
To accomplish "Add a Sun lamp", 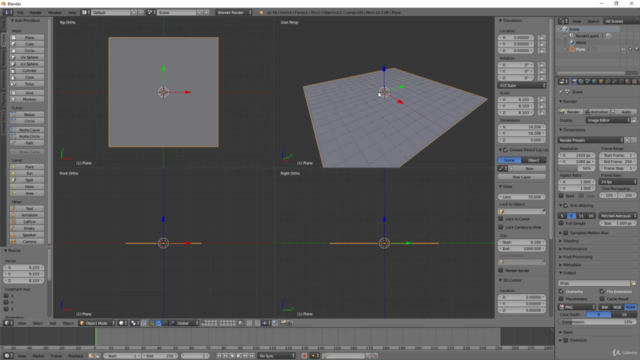I will [27, 173].
